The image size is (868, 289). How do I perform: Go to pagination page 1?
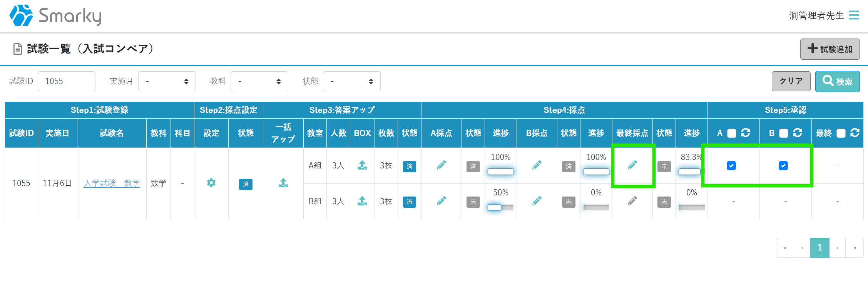pyautogui.click(x=820, y=247)
